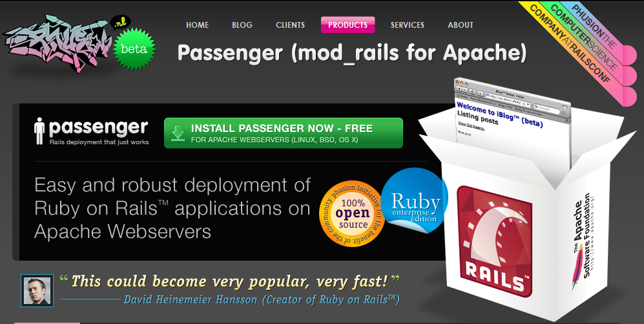Click the Passenger person logo icon

(39, 131)
